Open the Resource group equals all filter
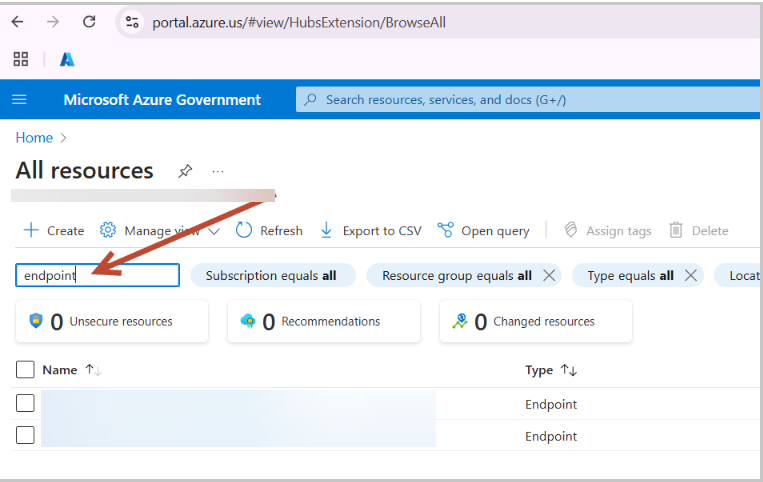This screenshot has height=482, width=763. pos(456,276)
